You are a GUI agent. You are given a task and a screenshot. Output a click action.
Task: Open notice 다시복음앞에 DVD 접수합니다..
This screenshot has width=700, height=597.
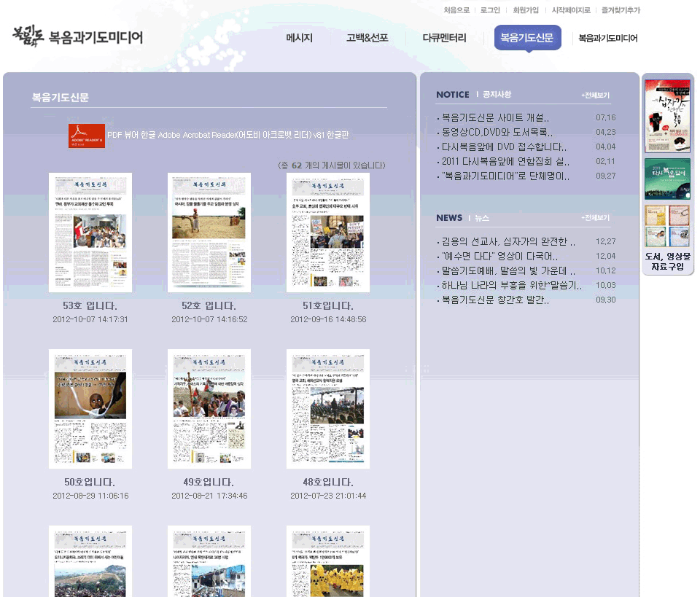click(504, 147)
